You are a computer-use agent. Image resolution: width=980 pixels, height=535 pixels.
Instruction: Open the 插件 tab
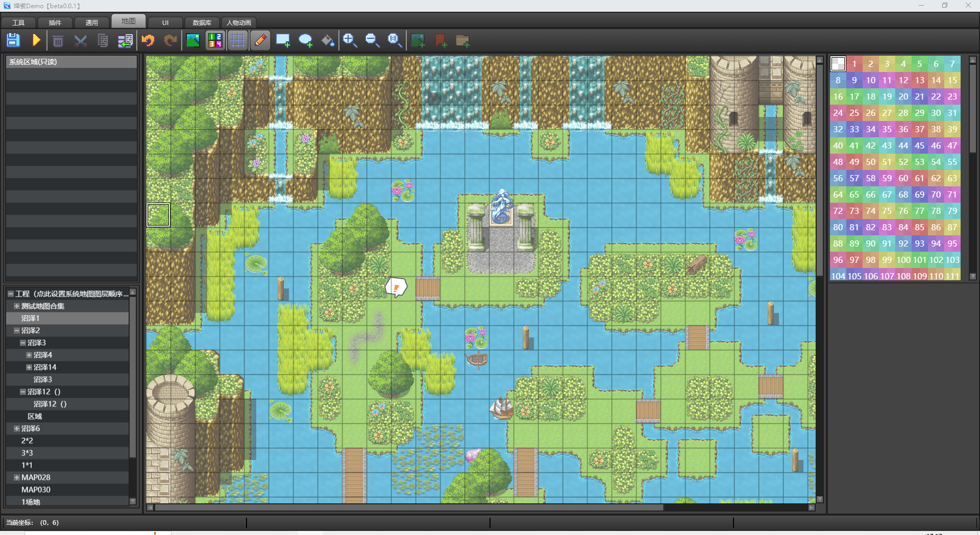pos(55,22)
